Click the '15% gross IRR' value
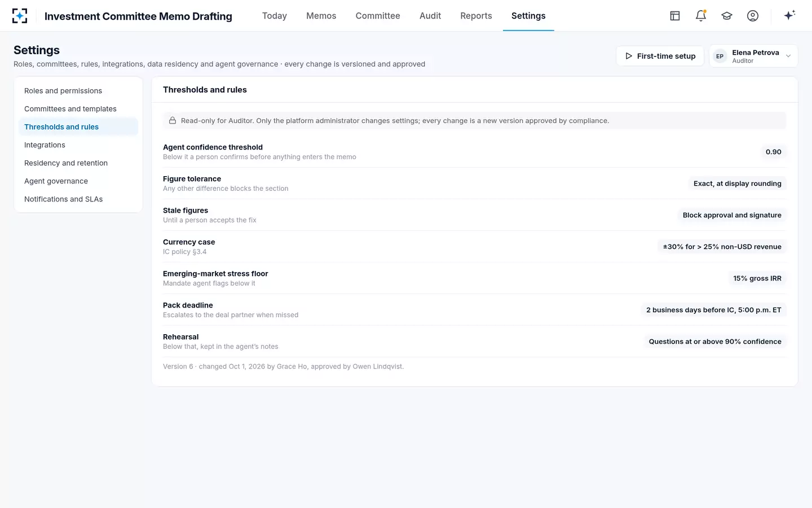812x508 pixels. 757,278
